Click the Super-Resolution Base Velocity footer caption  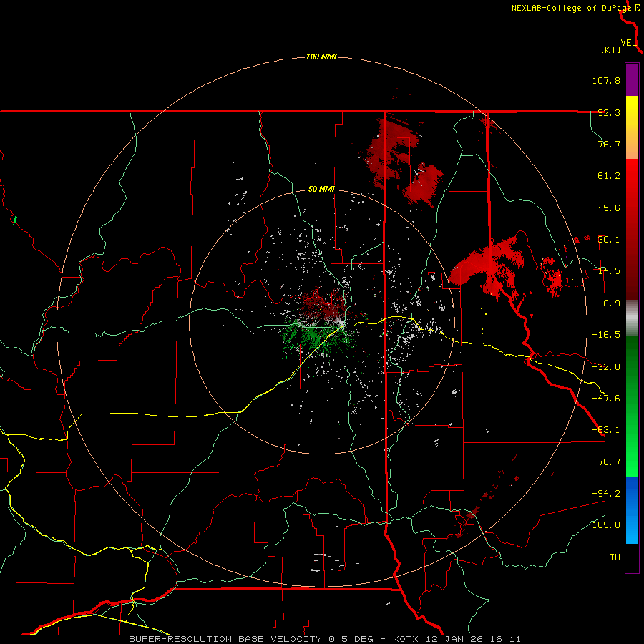click(325, 639)
